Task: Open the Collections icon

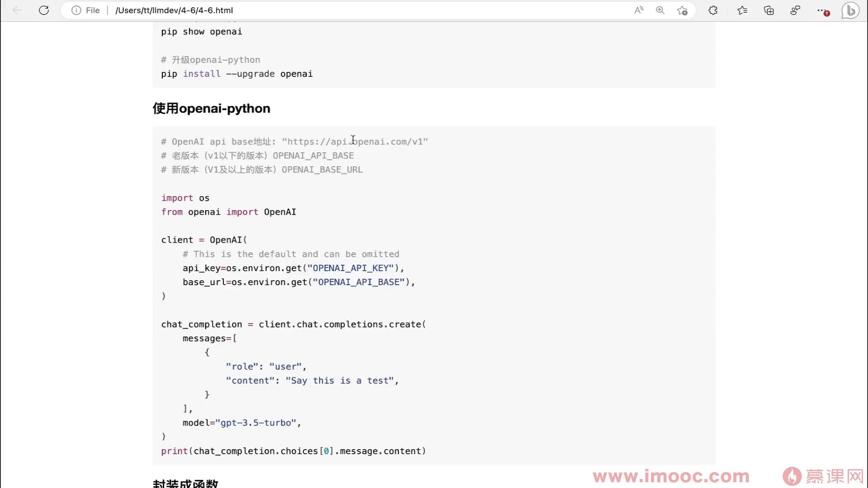Action: pos(769,10)
